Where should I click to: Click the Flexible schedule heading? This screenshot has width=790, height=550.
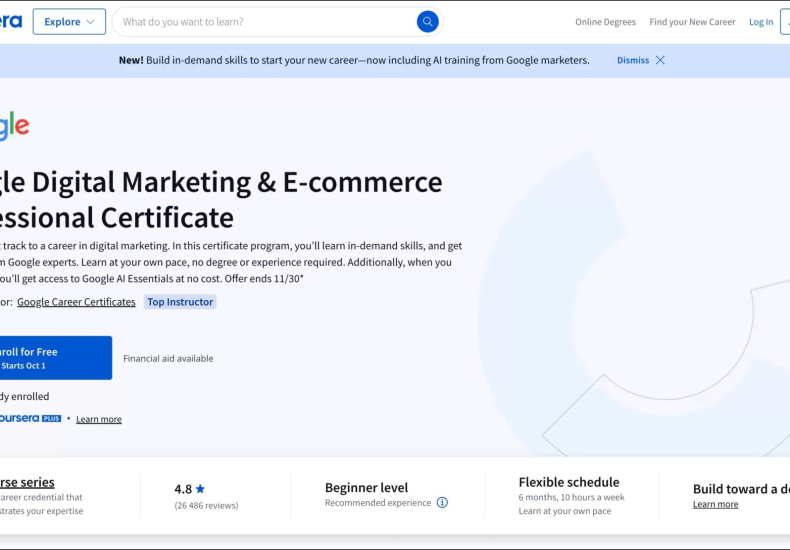[x=569, y=482]
